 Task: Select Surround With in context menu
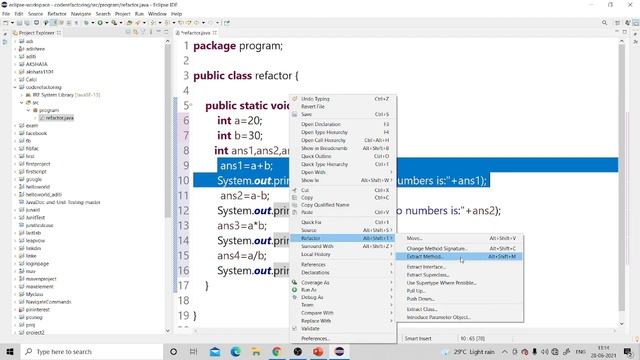tap(342, 247)
